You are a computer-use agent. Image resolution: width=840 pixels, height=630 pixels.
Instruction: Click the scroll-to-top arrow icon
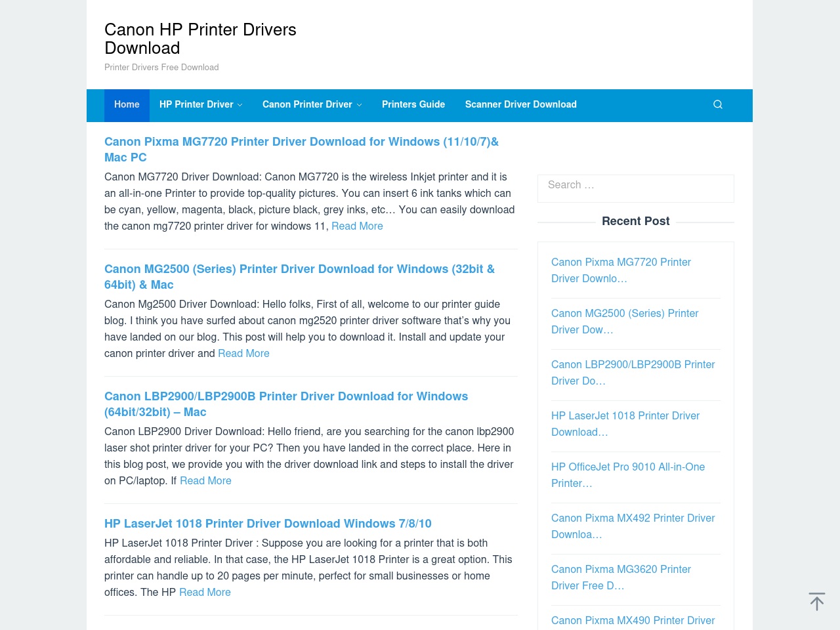pos(817,601)
